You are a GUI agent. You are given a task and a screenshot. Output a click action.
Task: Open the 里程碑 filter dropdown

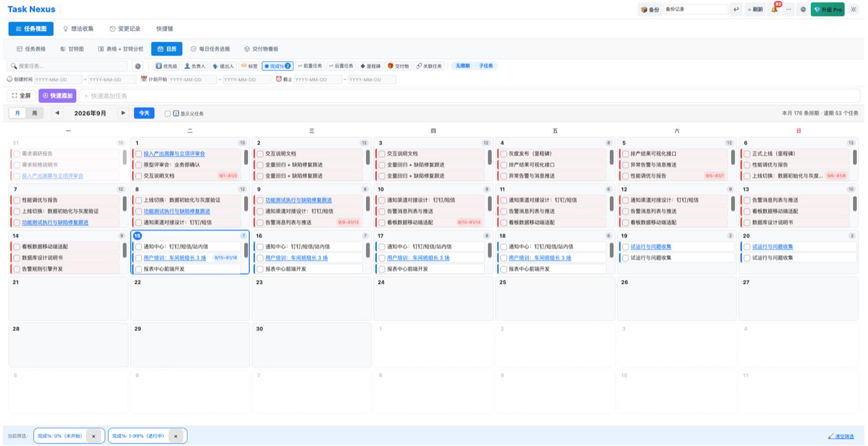[x=371, y=66]
